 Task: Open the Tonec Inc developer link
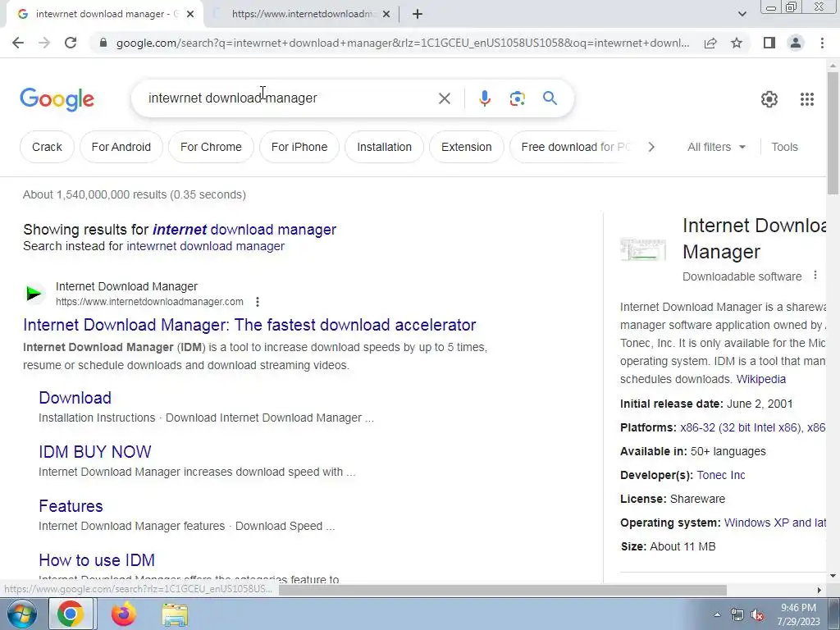pos(720,475)
